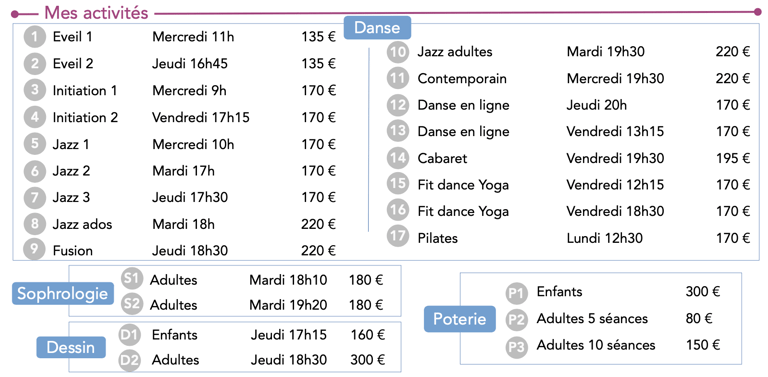This screenshot has width=768, height=377.
Task: Click the Dessin category label
Action: click(x=71, y=347)
